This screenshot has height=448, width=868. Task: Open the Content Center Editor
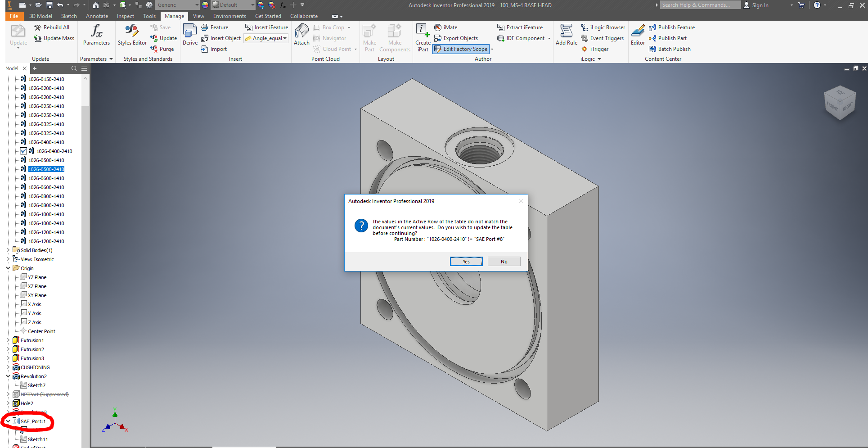tap(638, 35)
